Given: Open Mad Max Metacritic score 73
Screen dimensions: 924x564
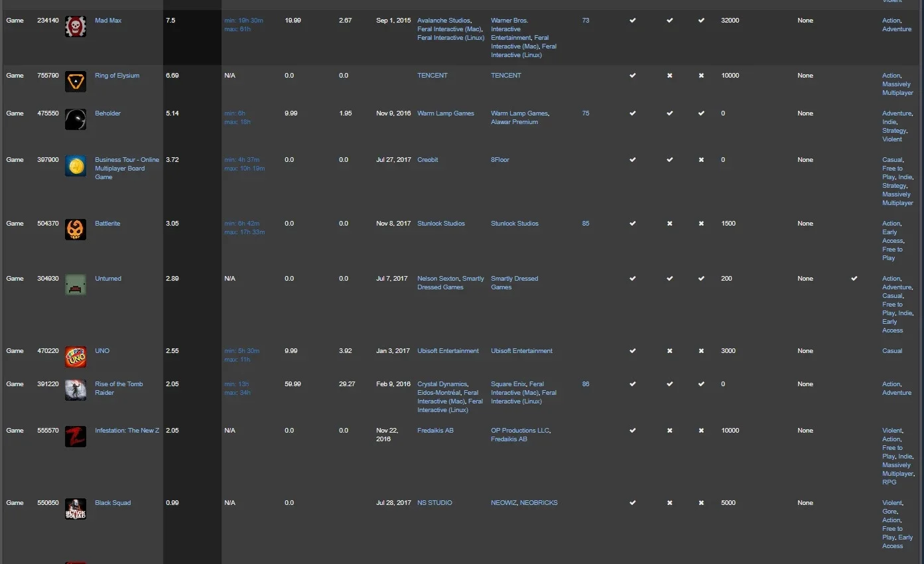Looking at the screenshot, I should click(586, 21).
